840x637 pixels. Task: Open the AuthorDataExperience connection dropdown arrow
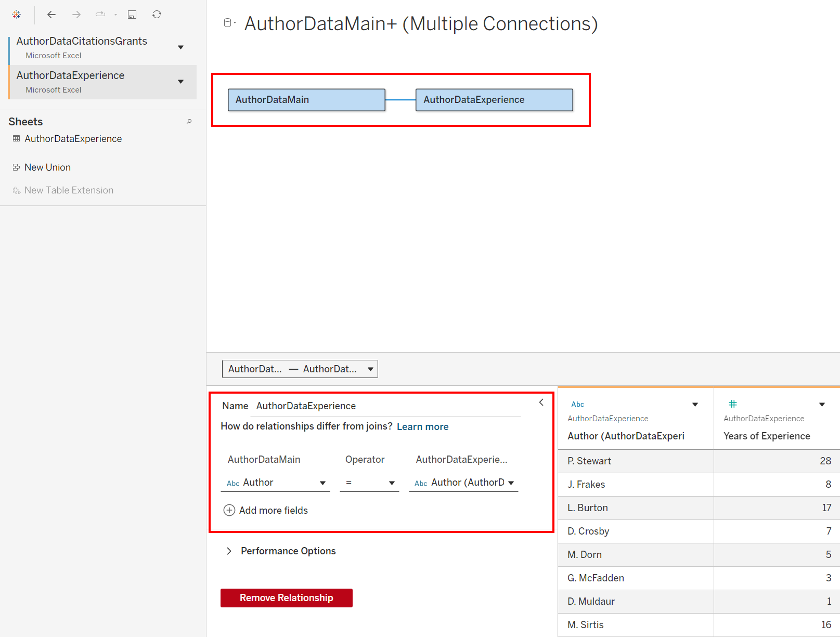(x=181, y=82)
